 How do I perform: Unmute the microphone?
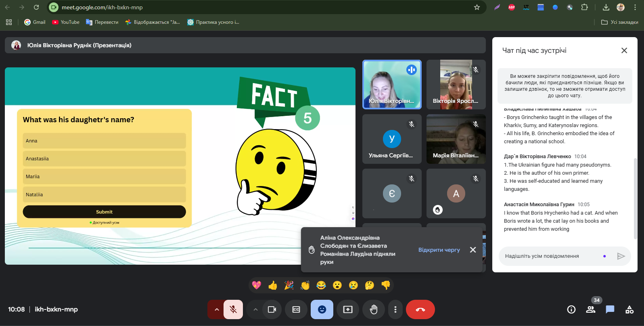[233, 309]
